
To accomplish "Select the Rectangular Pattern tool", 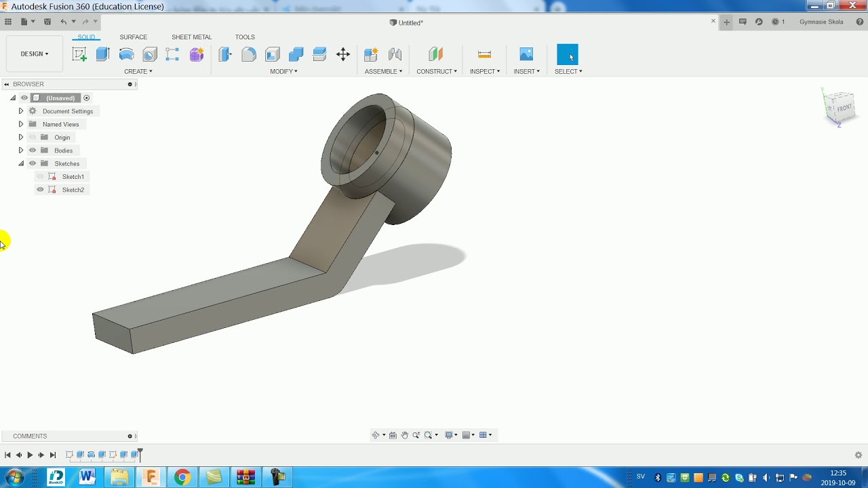I will [172, 54].
